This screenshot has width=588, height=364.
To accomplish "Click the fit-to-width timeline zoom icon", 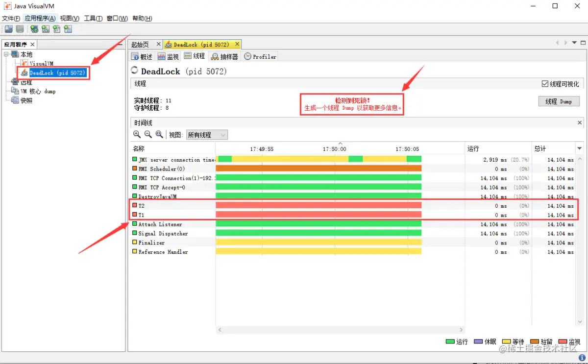I will 159,134.
